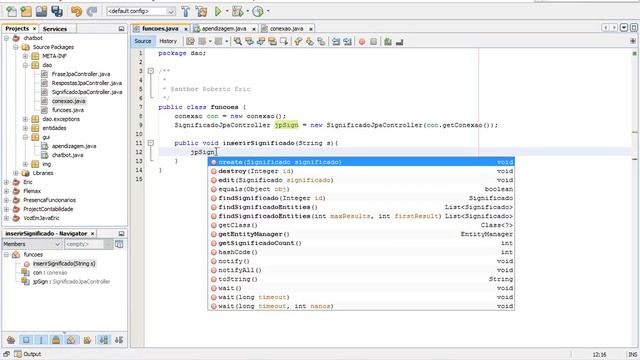Click the red Start Macro Recording icon
640x360 pixels.
[362, 42]
